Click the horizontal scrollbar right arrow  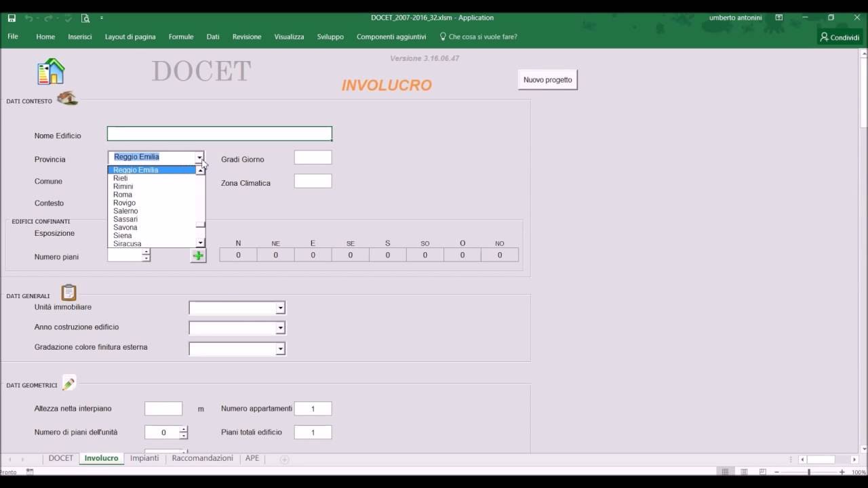tap(854, 459)
